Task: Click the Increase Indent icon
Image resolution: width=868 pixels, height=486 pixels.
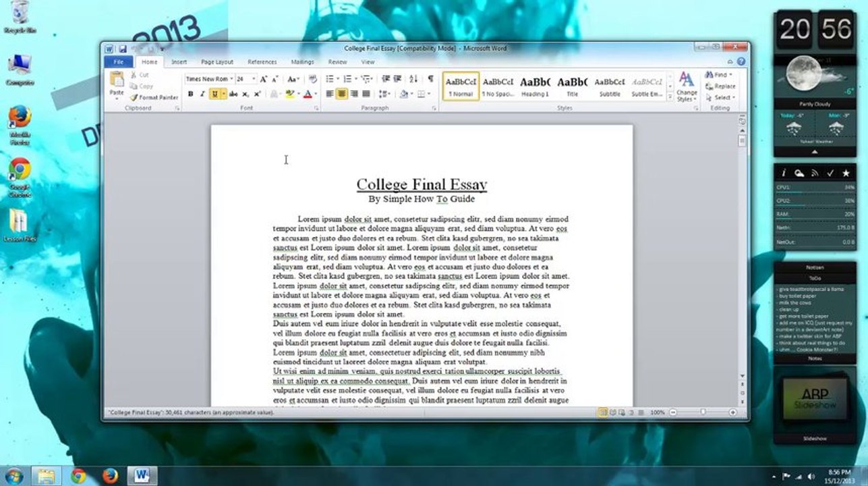Action: point(398,79)
